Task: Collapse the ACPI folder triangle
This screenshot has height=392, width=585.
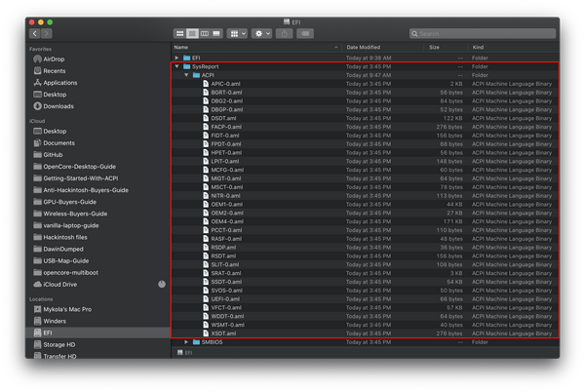Action: [186, 75]
